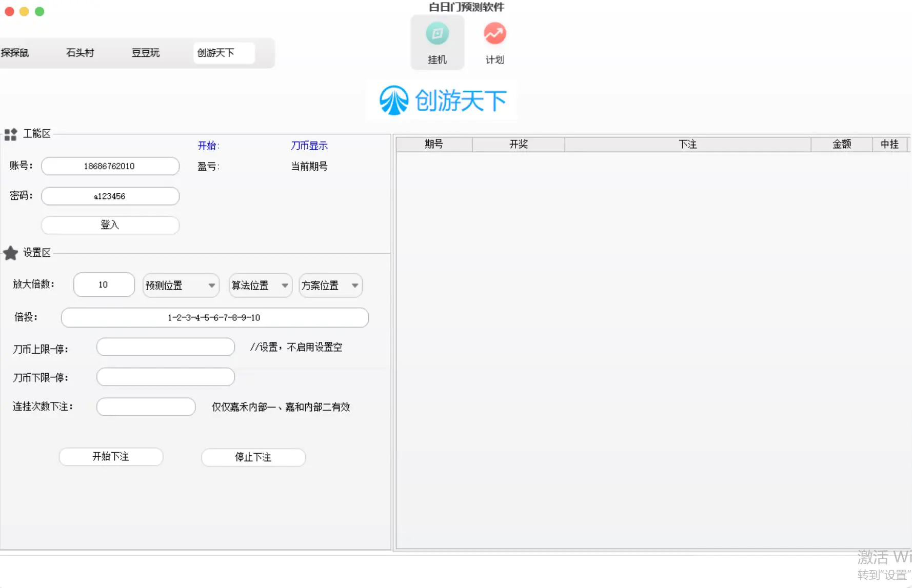
Task: Focus the 倍投 sequence input field
Action: [214, 317]
